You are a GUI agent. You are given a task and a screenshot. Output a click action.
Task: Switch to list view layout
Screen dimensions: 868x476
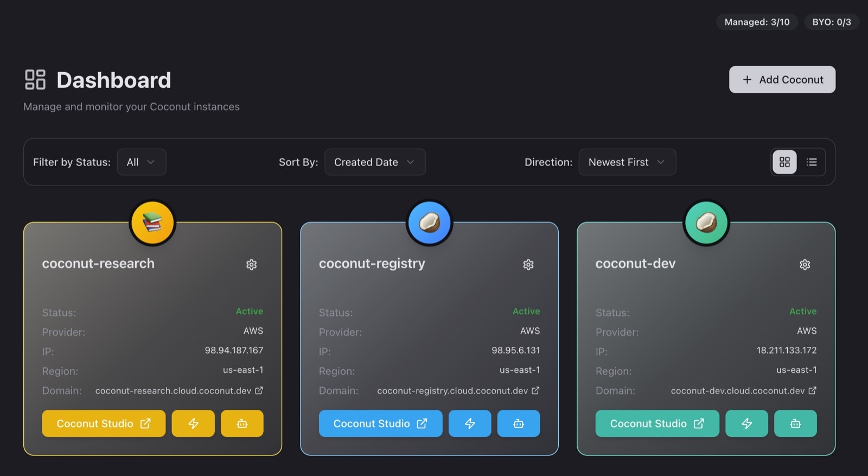(x=812, y=162)
